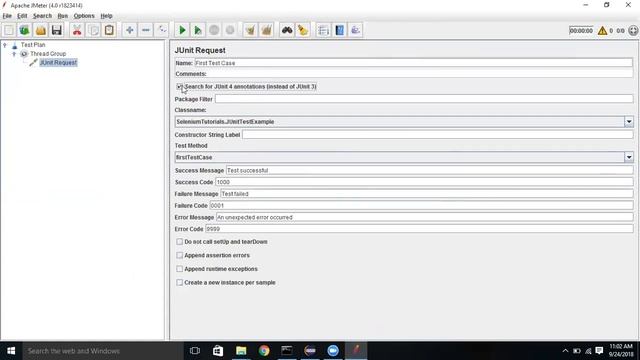Click the Constructor String Label field
The width and height of the screenshot is (640, 360).
coord(438,134)
